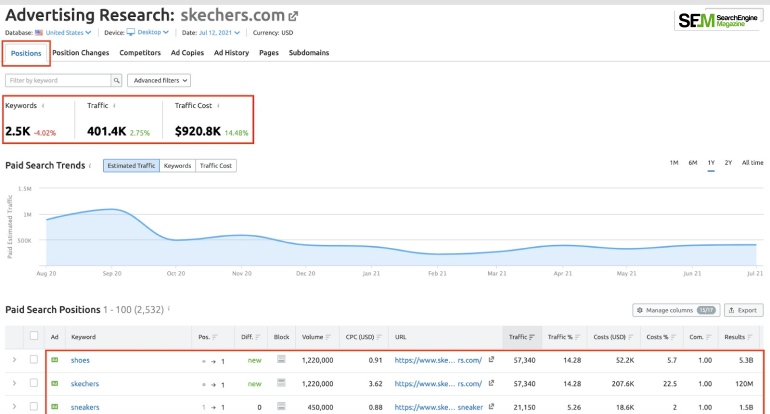Open the skechers keyword link
This screenshot has height=414, width=770.
coord(84,384)
